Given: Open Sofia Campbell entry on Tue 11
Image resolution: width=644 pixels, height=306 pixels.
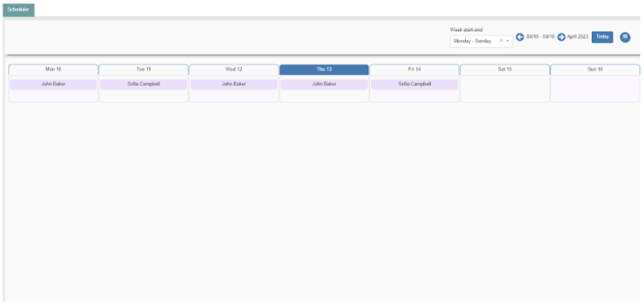Looking at the screenshot, I should click(143, 84).
